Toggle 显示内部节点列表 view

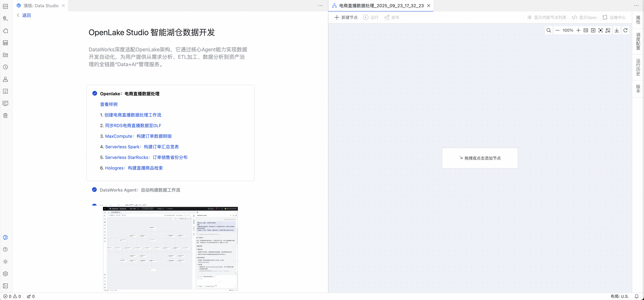pos(547,18)
